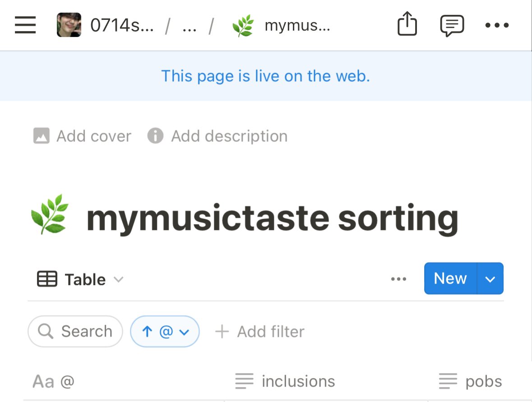This screenshot has width=532, height=402.
Task: Open the Table view dropdown
Action: tap(80, 280)
